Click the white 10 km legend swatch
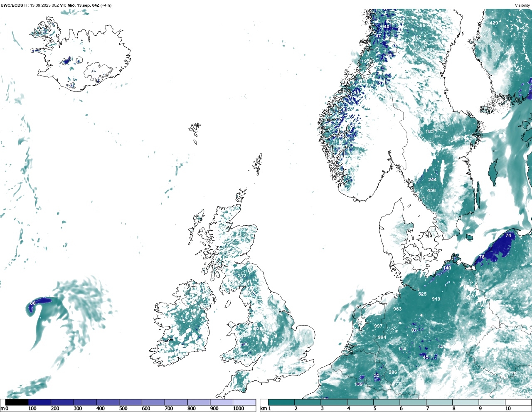Viewport: 532px width, 412px height. click(518, 402)
